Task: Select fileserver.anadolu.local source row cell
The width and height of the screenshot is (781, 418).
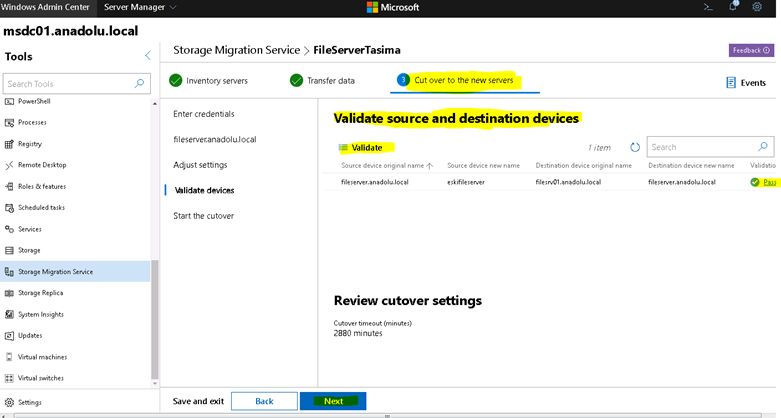Action: pyautogui.click(x=375, y=182)
